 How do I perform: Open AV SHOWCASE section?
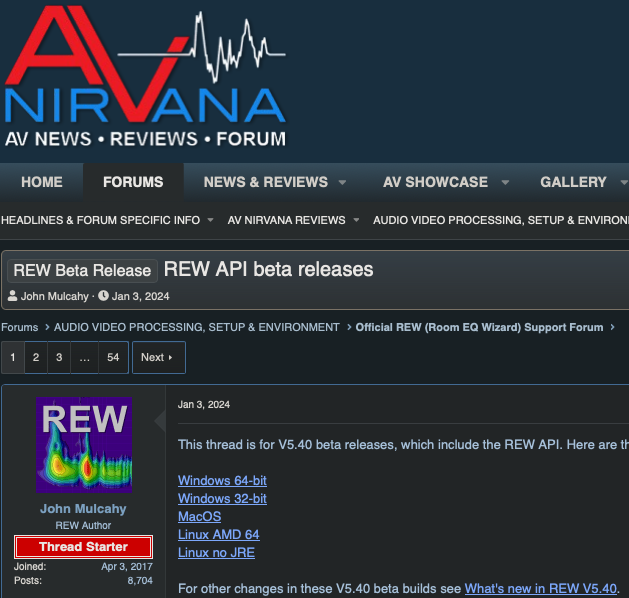pyautogui.click(x=435, y=182)
